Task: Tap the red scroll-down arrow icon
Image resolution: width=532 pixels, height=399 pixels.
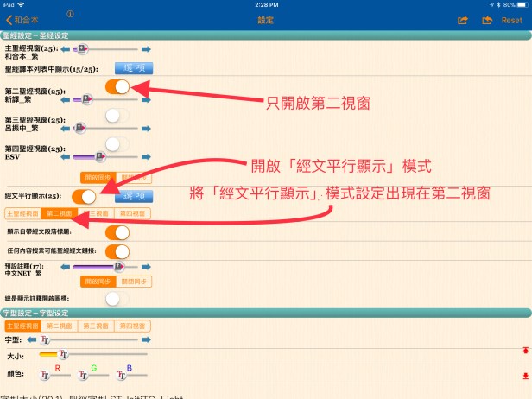Action: coord(523,376)
